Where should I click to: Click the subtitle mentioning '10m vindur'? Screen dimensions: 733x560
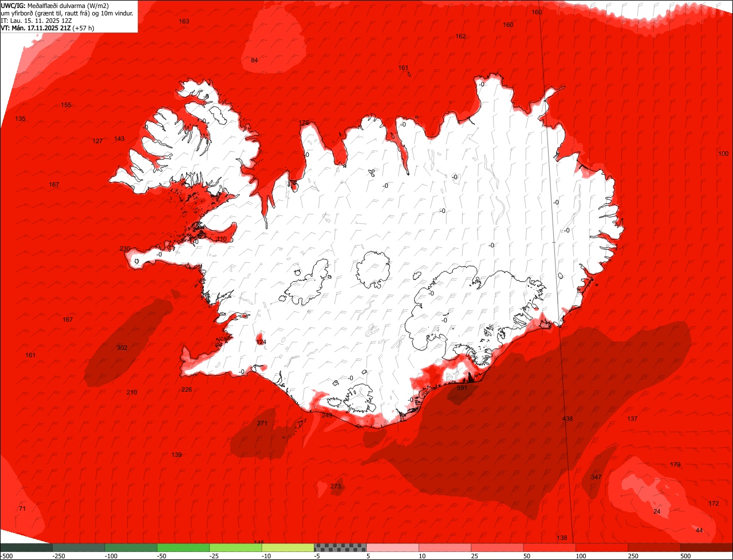(68, 13)
